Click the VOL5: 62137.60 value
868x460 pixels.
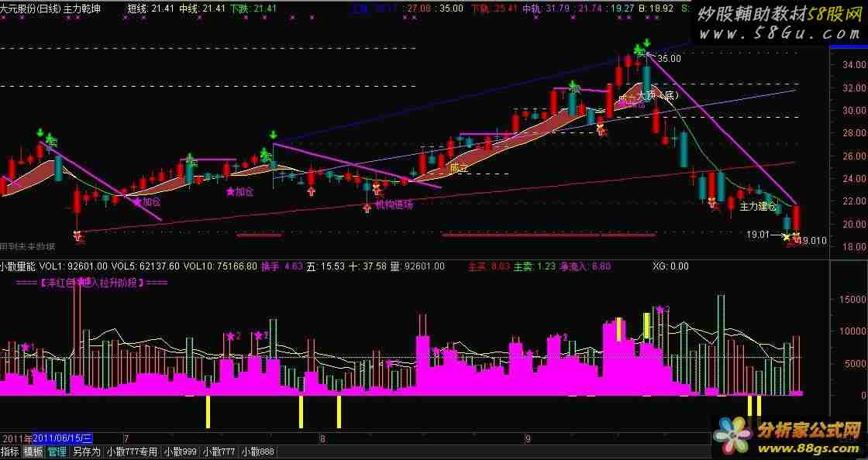[x=146, y=266]
